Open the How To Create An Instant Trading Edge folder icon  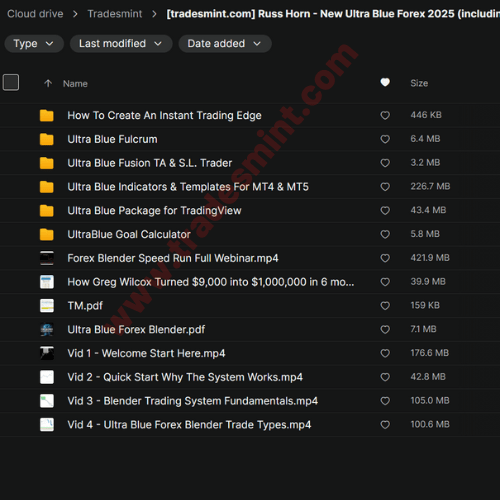click(47, 115)
